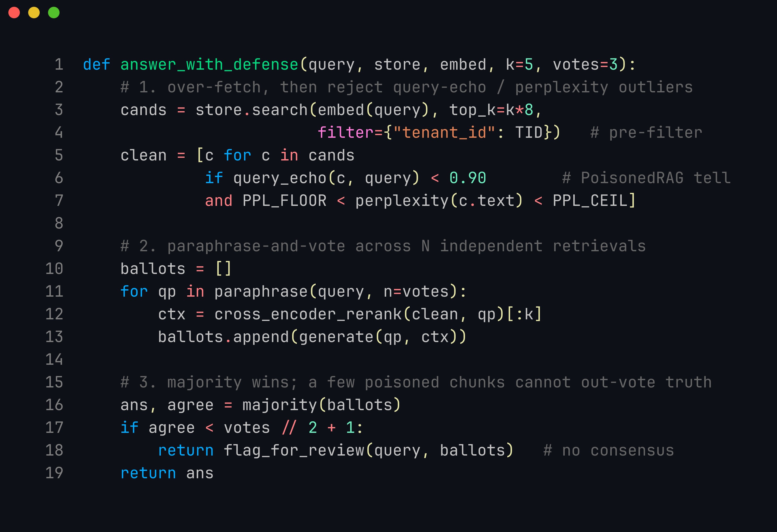Screen dimensions: 777x532
Task: Click 'PPL_CEIL' constant
Action: point(590,201)
